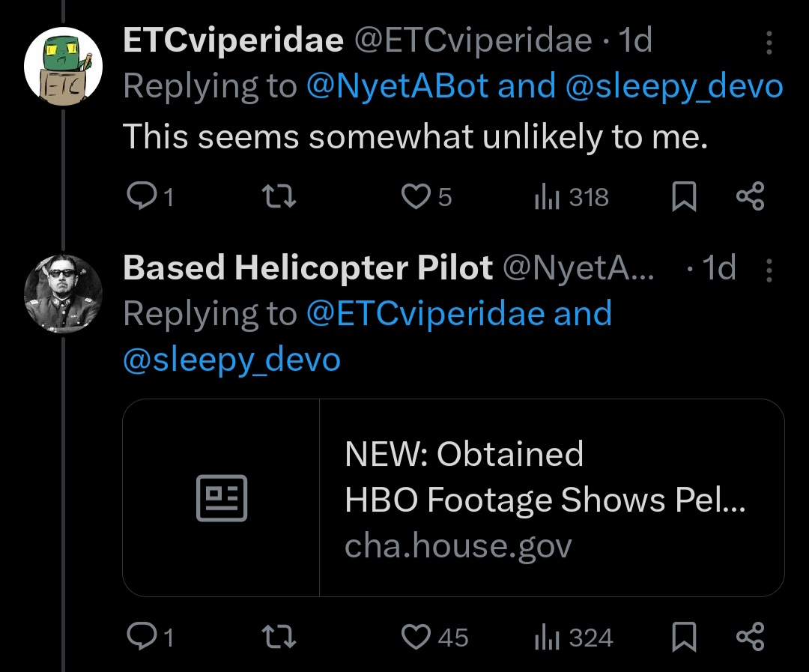Share Based Helicopter Pilot's tweet
The width and height of the screenshot is (809, 672).
point(750,636)
